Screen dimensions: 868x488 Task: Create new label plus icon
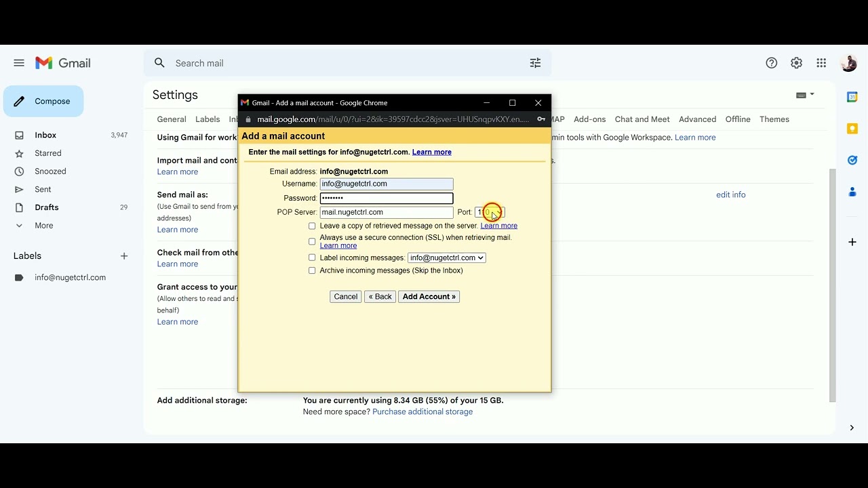pyautogui.click(x=124, y=256)
